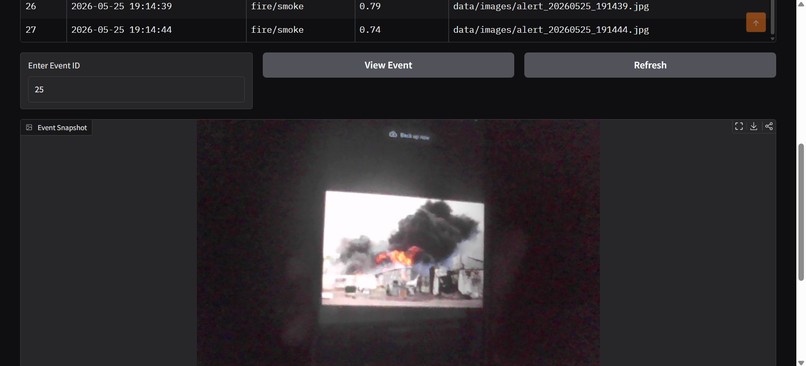The height and width of the screenshot is (366, 806).
Task: Click path alert_20260525_191444.jpg
Action: coord(551,30)
